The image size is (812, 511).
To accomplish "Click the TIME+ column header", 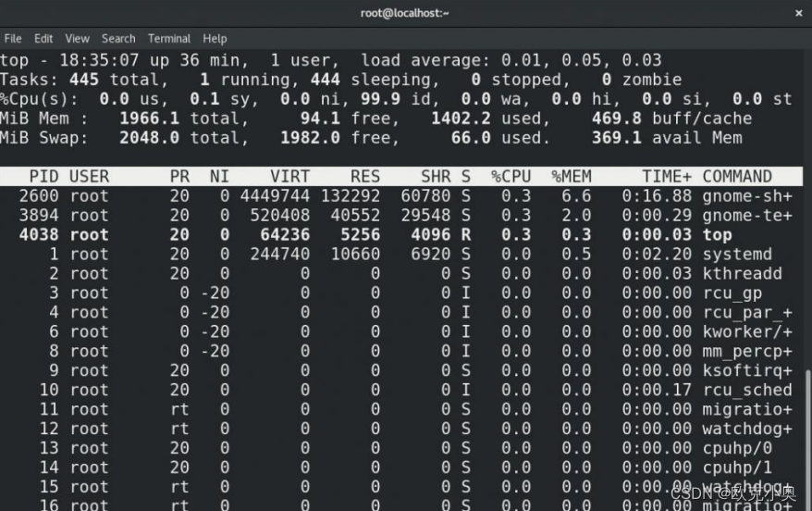I will (x=667, y=176).
